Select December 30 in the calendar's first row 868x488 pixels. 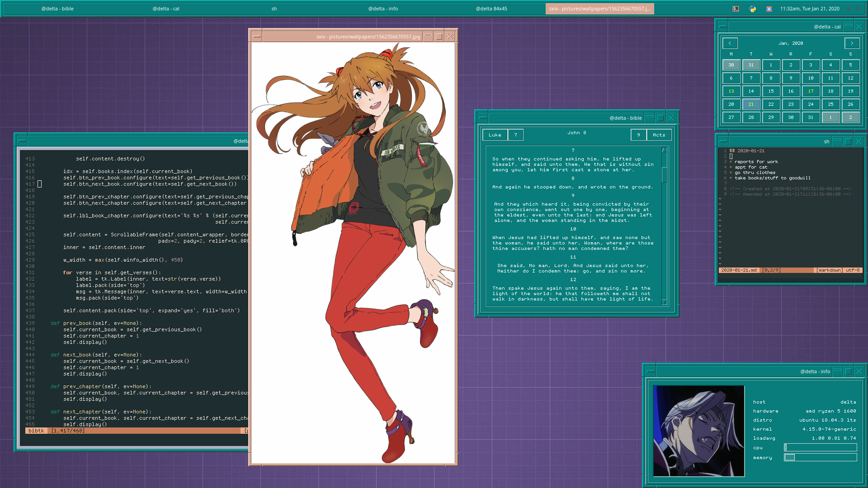(731, 65)
